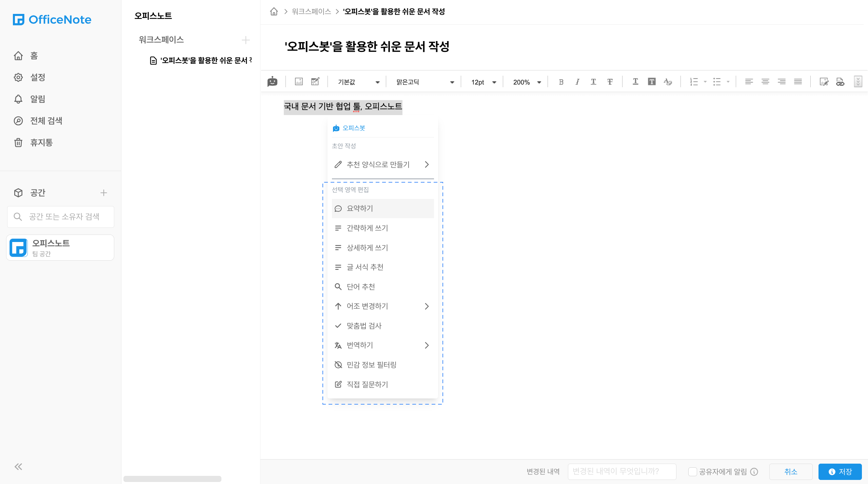Apply strikethrough text formatting

[610, 82]
